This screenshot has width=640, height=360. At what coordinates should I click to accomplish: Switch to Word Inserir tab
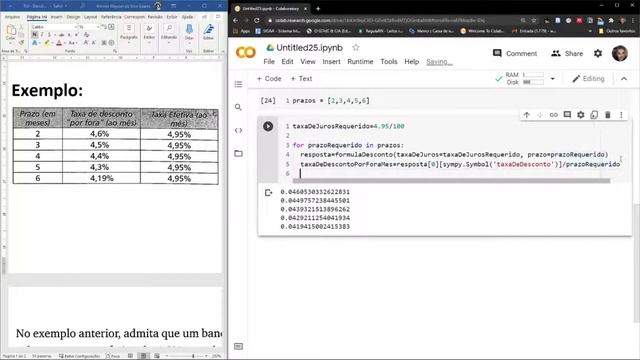(56, 17)
